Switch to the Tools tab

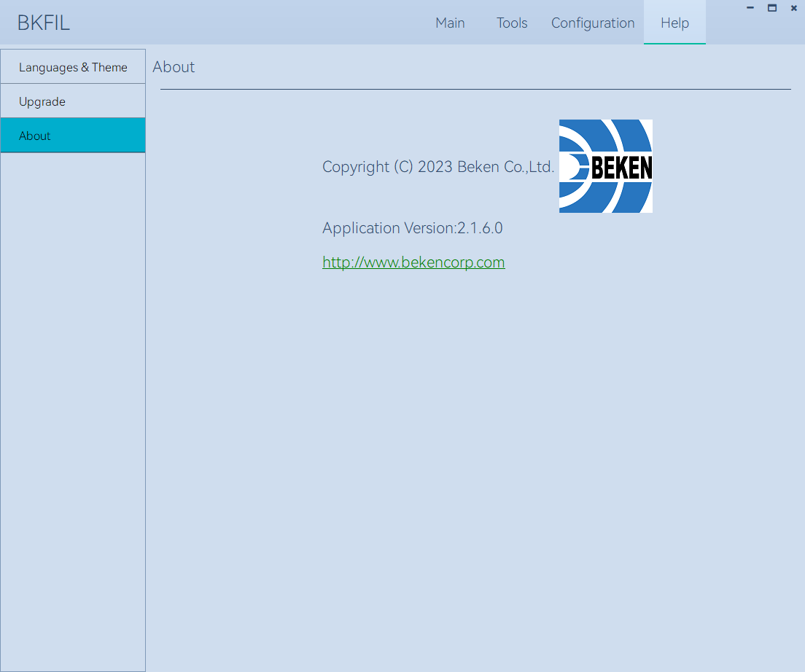tap(511, 23)
